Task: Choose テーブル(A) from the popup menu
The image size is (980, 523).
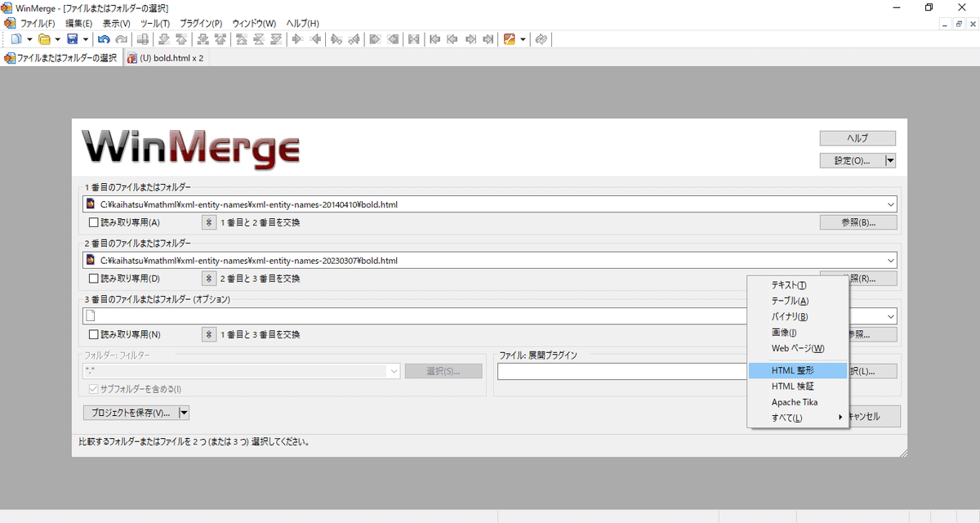Action: click(798, 301)
